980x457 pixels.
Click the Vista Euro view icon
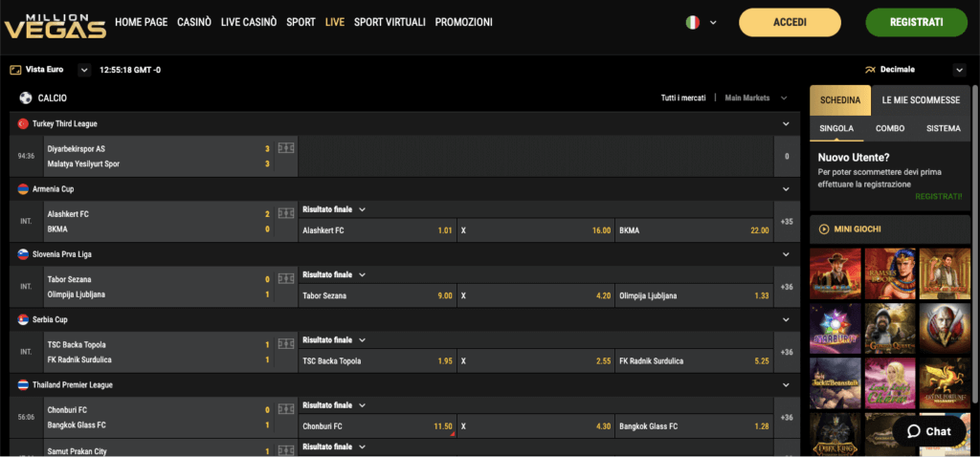pos(16,70)
